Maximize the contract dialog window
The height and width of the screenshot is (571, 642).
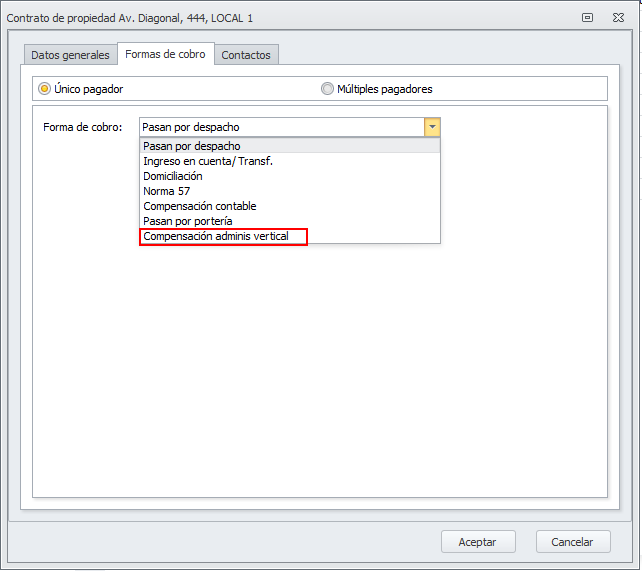tap(588, 17)
